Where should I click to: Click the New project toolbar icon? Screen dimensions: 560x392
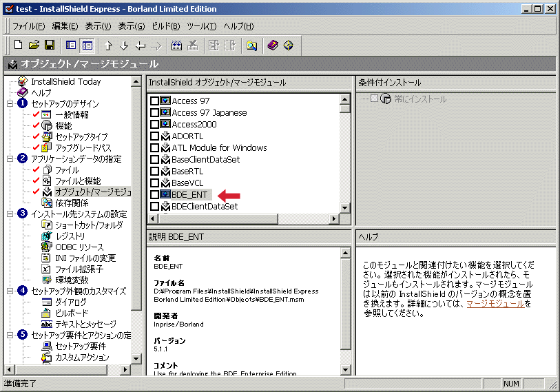point(18,45)
